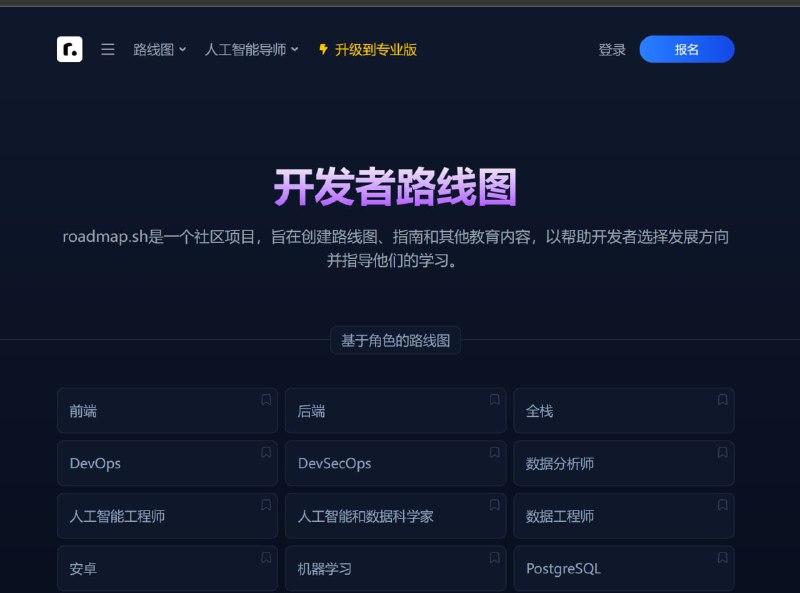Click the blue 报名 sign-up button
This screenshot has width=800, height=593.
(x=687, y=49)
